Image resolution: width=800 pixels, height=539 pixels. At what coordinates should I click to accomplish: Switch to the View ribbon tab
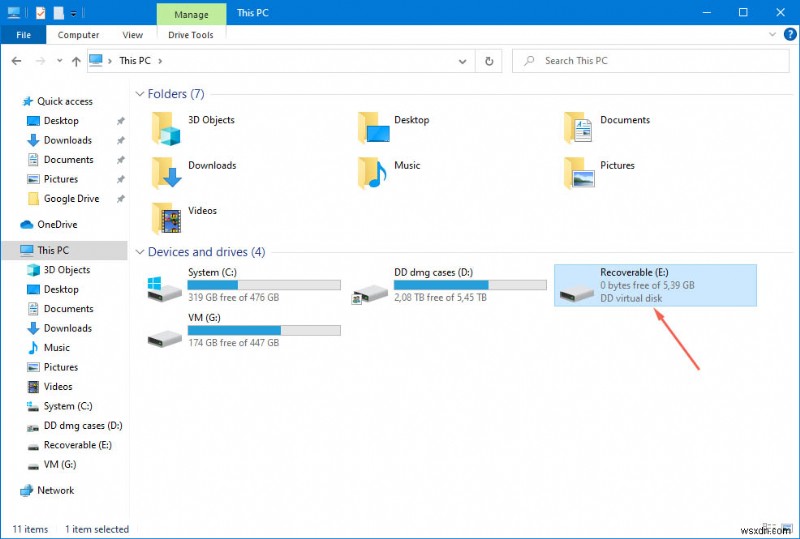coord(132,35)
